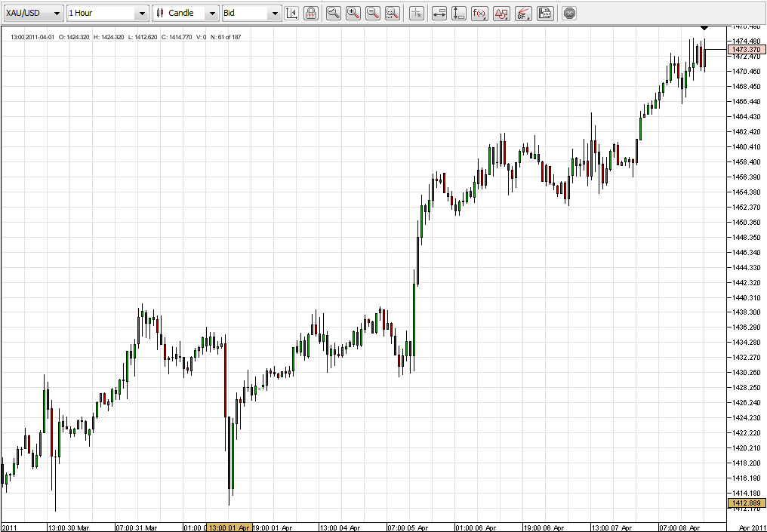Image resolution: width=767 pixels, height=532 pixels.
Task: Click the 1426.240 price axis label
Action: tap(747, 403)
